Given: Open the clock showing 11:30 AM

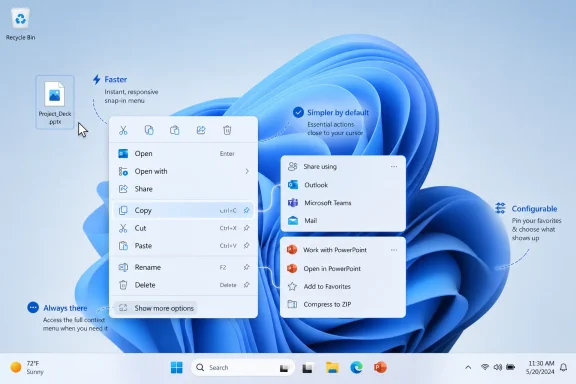Looking at the screenshot, I should [540, 367].
